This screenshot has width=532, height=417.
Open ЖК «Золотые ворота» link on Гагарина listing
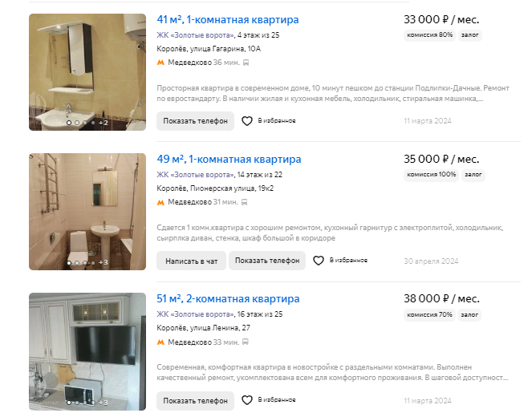click(x=196, y=35)
